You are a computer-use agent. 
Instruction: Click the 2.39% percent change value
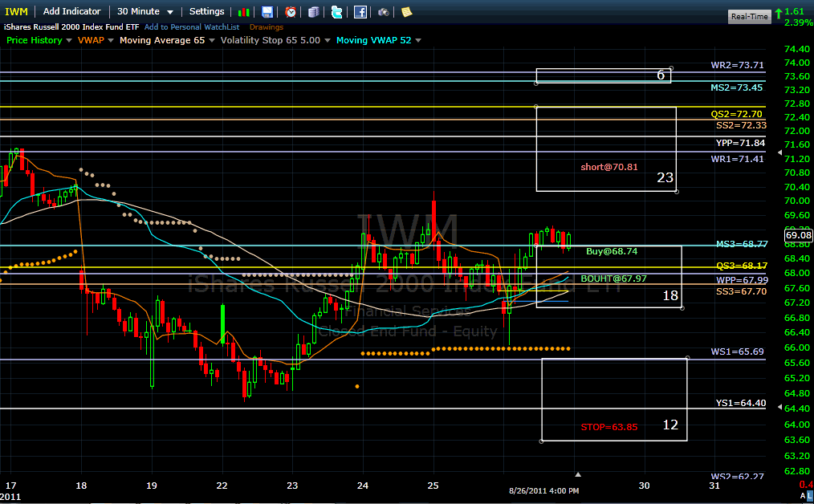[799, 22]
